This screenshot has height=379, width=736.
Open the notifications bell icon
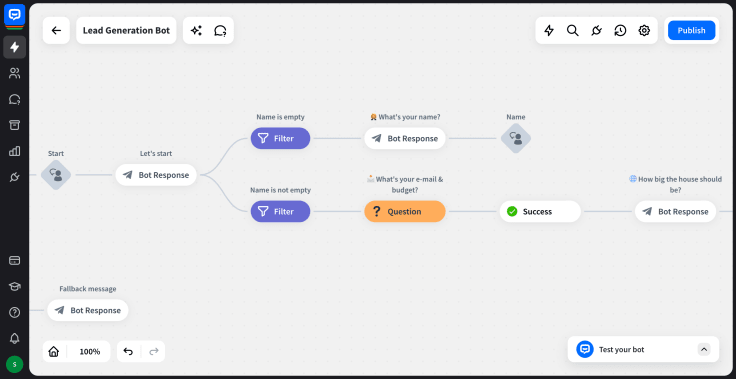(15, 338)
